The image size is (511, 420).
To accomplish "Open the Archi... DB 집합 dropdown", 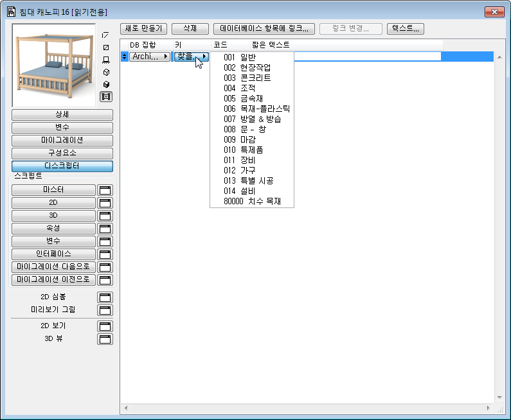I will (x=150, y=57).
